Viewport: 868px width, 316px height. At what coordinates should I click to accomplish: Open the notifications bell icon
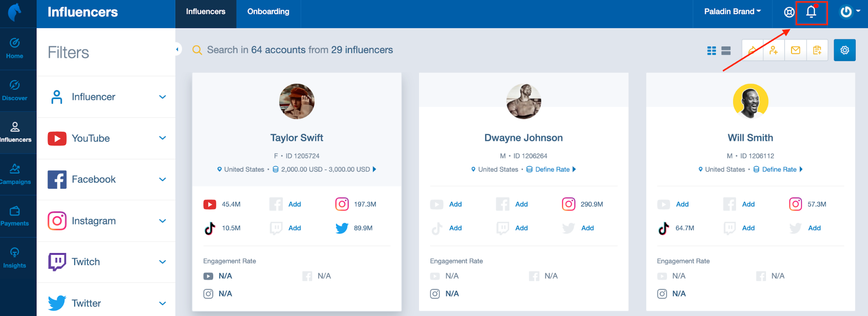[x=811, y=12]
